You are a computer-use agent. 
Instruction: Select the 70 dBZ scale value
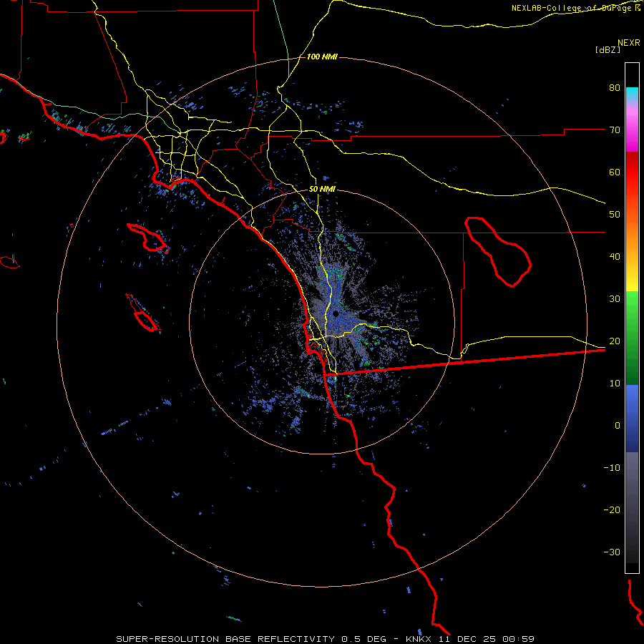(615, 130)
